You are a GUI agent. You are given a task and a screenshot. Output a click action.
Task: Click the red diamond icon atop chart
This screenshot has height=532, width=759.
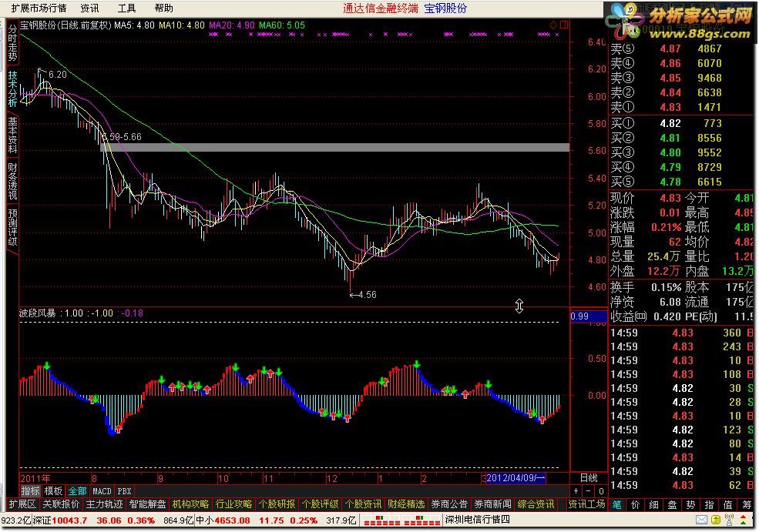(x=554, y=25)
